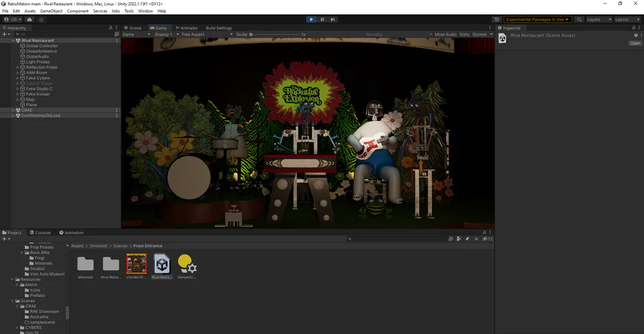
Task: Switch to the Console tab
Action: coord(40,232)
